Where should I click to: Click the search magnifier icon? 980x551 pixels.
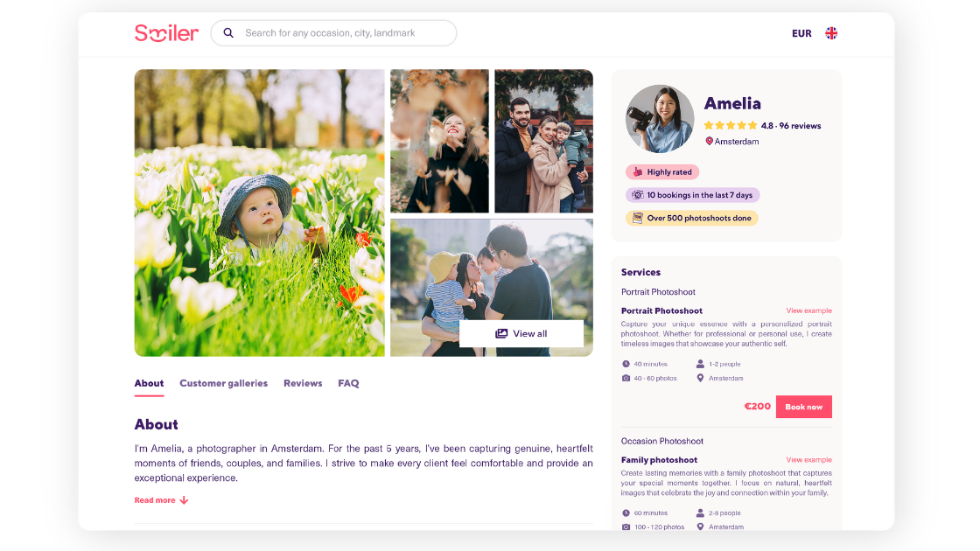pos(228,33)
